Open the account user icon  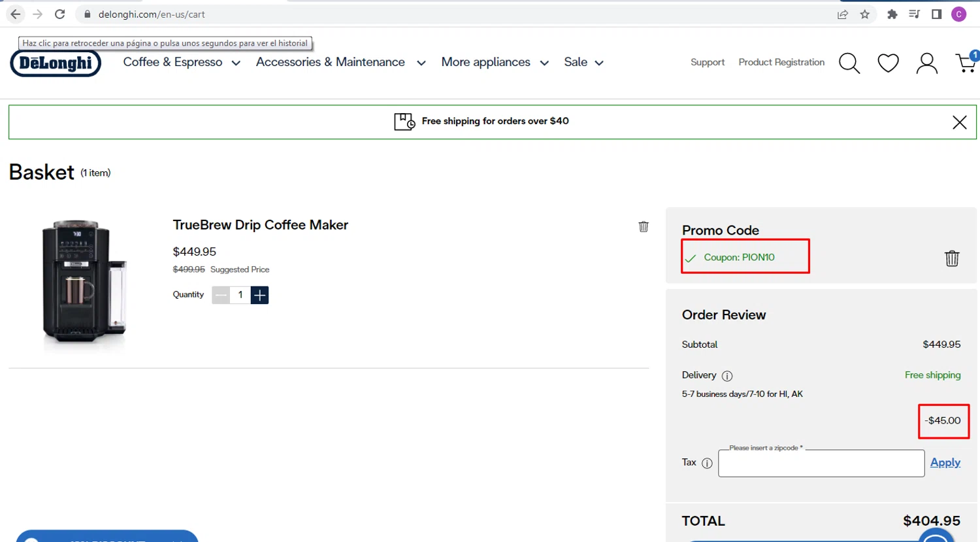click(x=926, y=63)
